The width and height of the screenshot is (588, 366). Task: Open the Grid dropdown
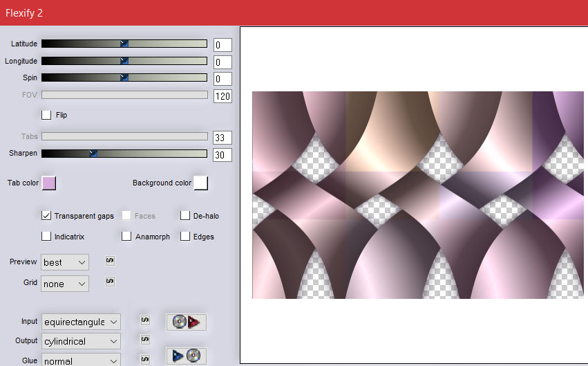[x=65, y=284]
